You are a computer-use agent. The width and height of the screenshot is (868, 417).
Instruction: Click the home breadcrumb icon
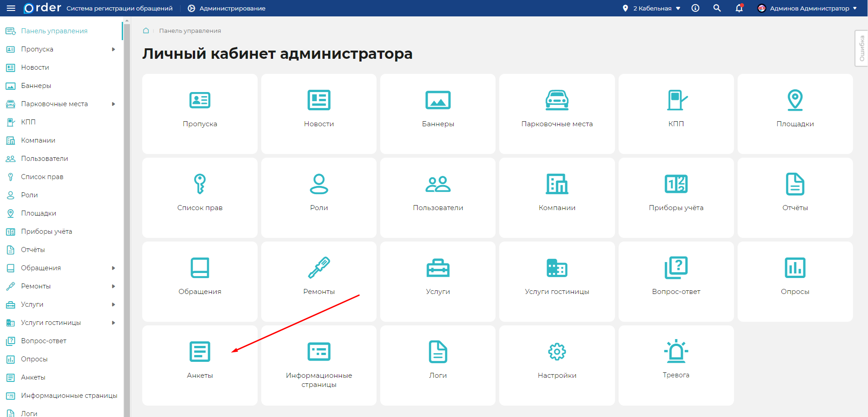pos(146,31)
